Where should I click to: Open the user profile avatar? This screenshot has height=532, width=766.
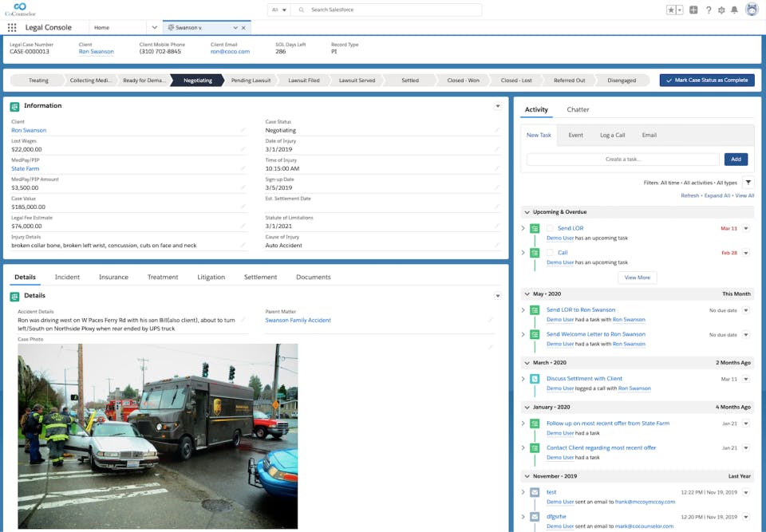click(x=752, y=10)
